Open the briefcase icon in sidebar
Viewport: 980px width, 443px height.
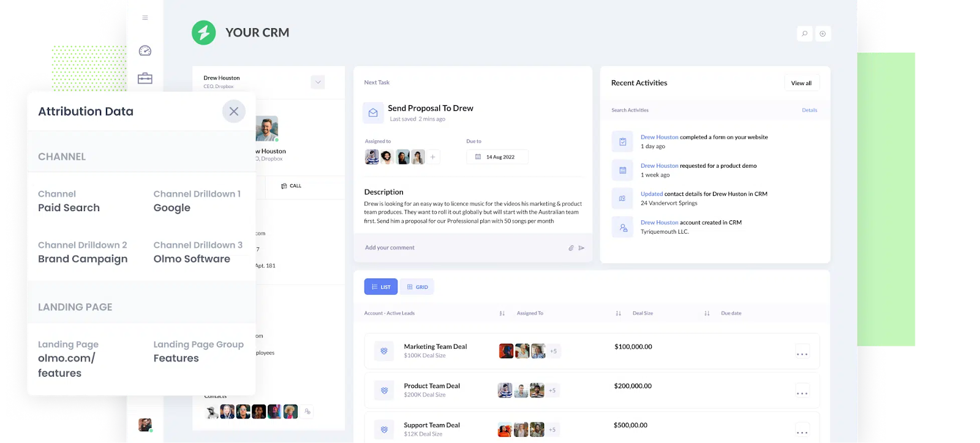click(145, 78)
